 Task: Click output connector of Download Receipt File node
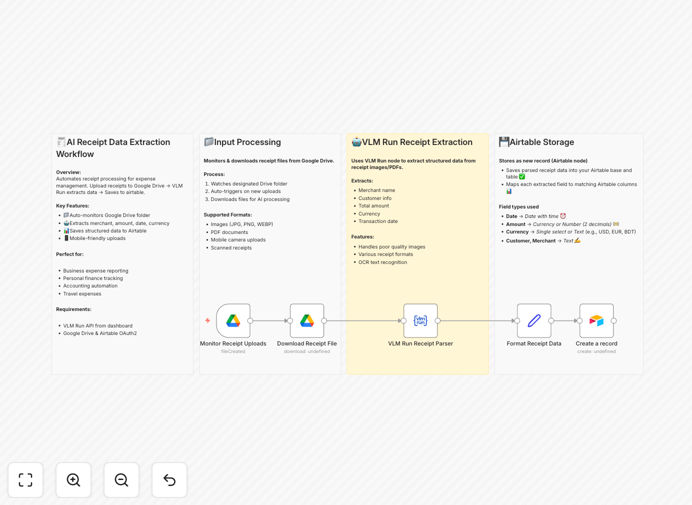point(324,321)
